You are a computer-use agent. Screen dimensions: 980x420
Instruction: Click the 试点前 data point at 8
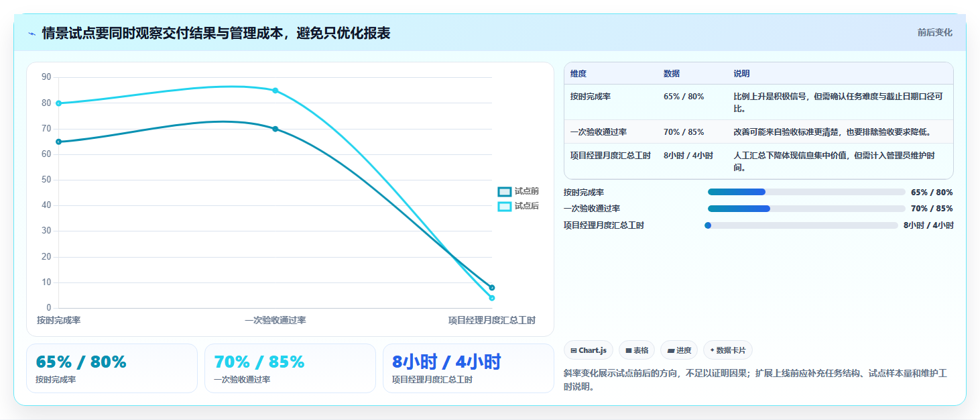[492, 288]
